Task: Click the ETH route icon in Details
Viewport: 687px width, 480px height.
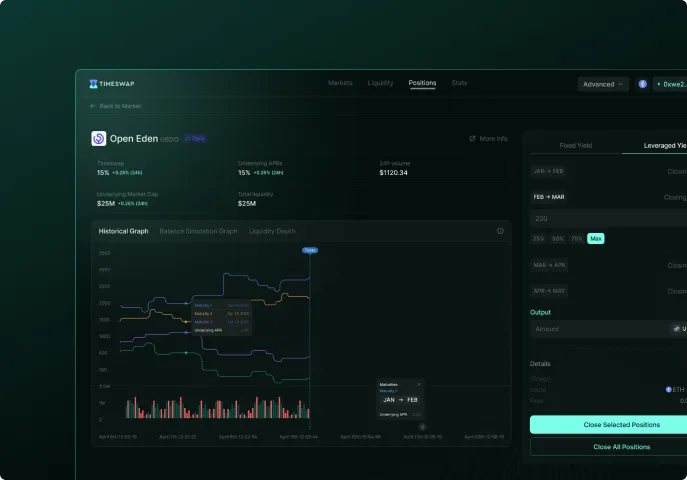Action: click(x=669, y=389)
